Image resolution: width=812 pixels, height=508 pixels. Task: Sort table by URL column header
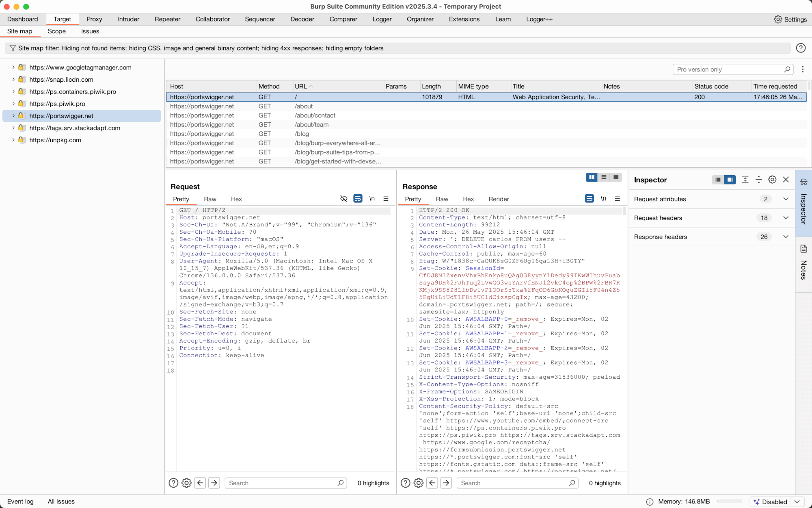click(x=339, y=86)
